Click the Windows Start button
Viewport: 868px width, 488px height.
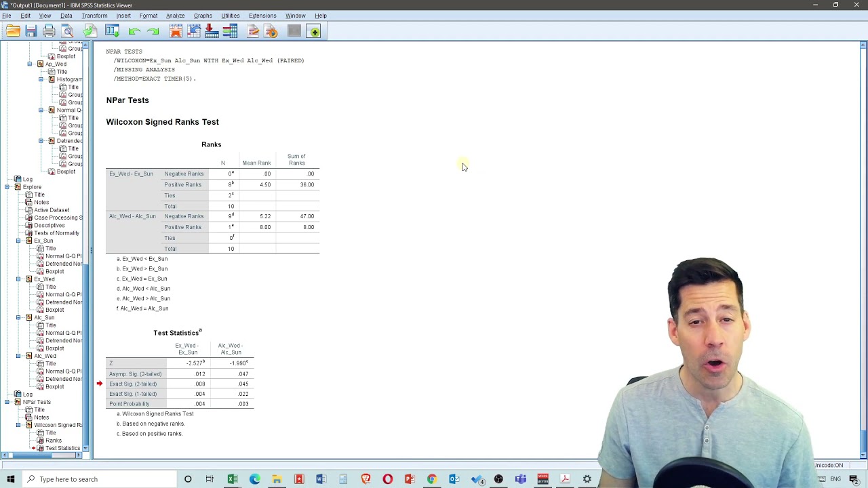(x=11, y=479)
